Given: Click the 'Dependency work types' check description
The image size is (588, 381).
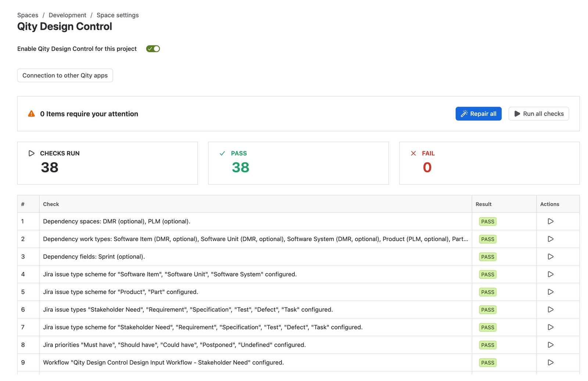Looking at the screenshot, I should (x=255, y=239).
